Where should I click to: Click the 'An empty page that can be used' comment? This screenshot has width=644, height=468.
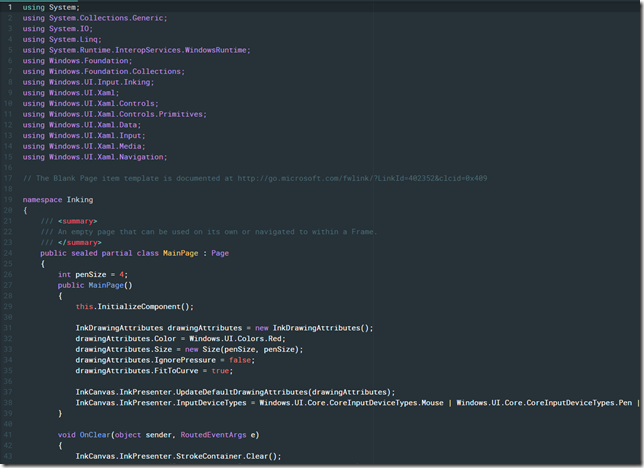209,232
